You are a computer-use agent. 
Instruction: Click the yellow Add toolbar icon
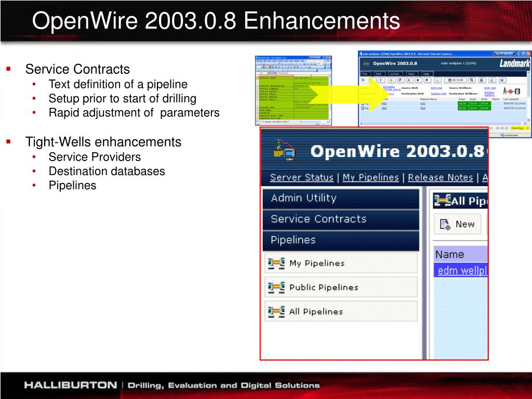(x=392, y=80)
